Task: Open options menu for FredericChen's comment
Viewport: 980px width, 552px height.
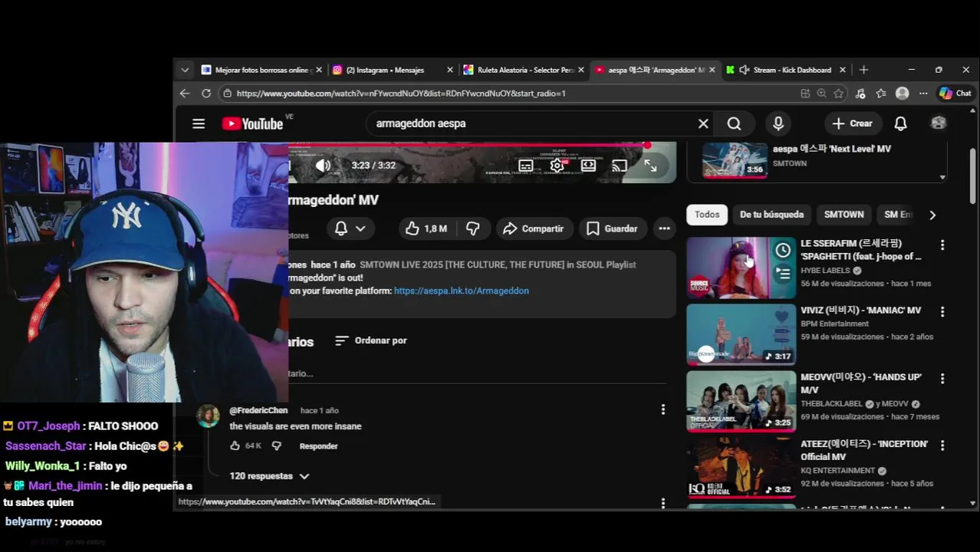Action: point(663,410)
